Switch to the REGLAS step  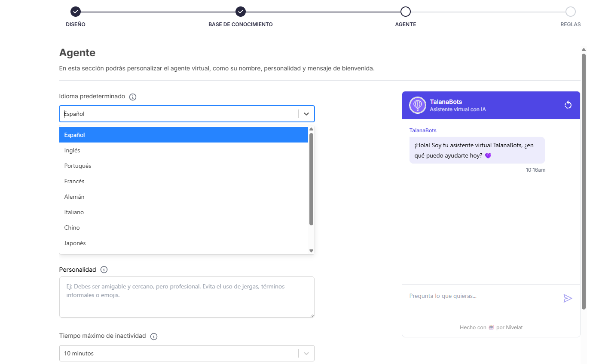570,24
